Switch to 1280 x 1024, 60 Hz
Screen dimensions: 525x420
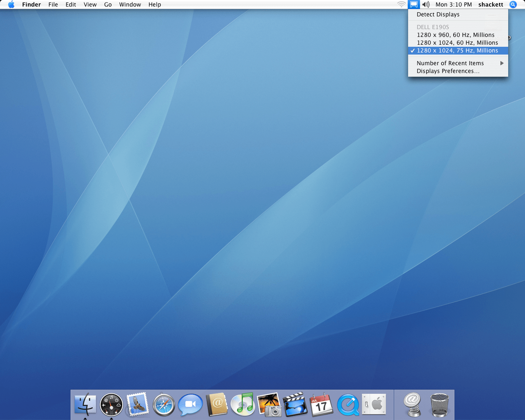[x=457, y=43]
